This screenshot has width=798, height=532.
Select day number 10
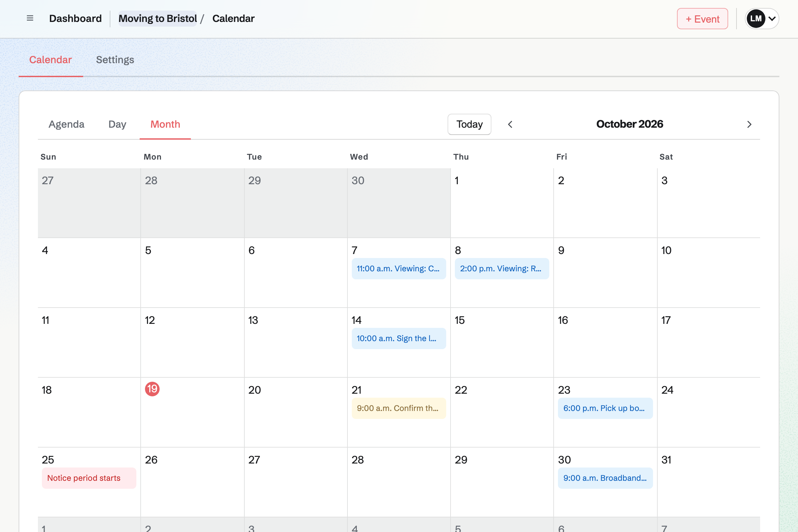coord(666,250)
